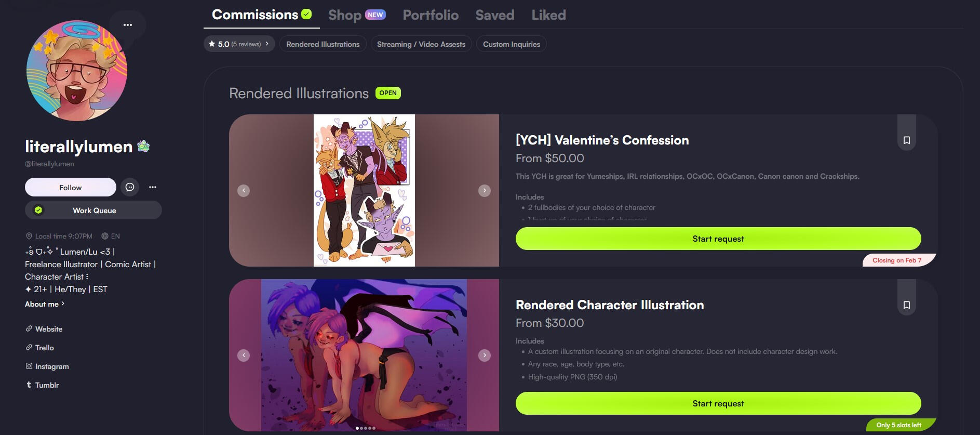Filter by Streaming / Video Assests category
980x435 pixels.
coord(421,44)
